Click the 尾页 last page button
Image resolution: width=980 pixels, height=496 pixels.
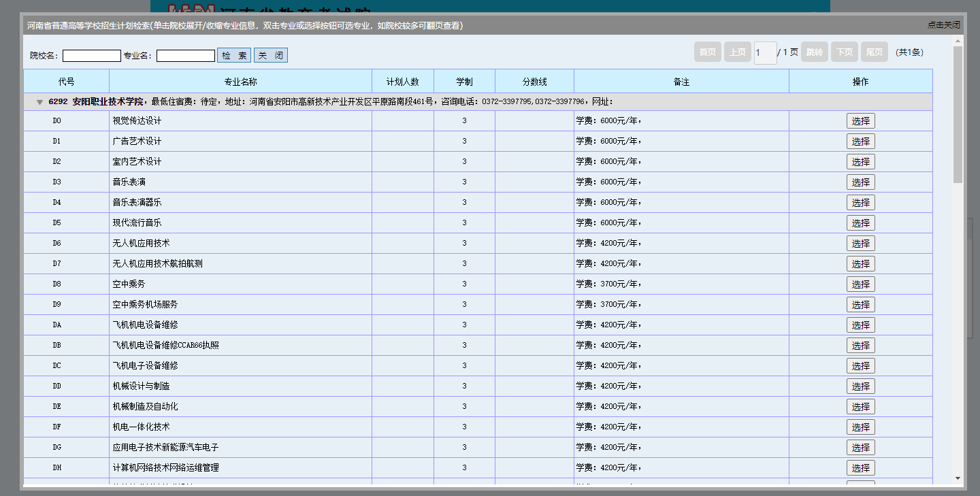click(x=875, y=52)
